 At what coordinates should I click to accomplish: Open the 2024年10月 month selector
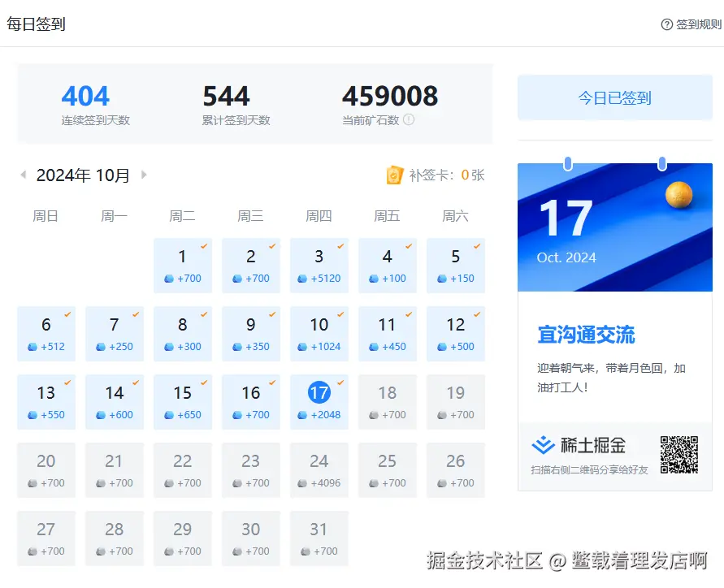(x=81, y=175)
